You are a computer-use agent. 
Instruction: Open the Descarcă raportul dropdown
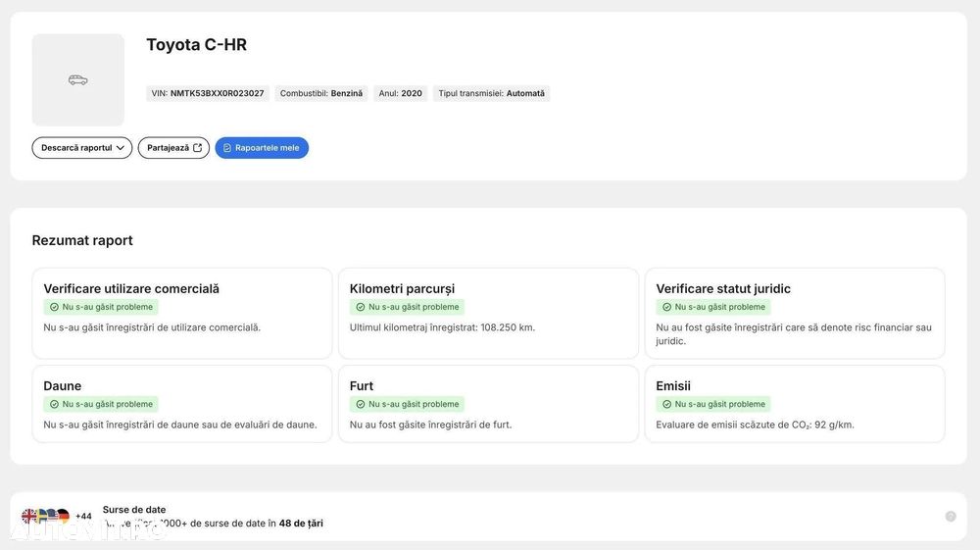[82, 148]
